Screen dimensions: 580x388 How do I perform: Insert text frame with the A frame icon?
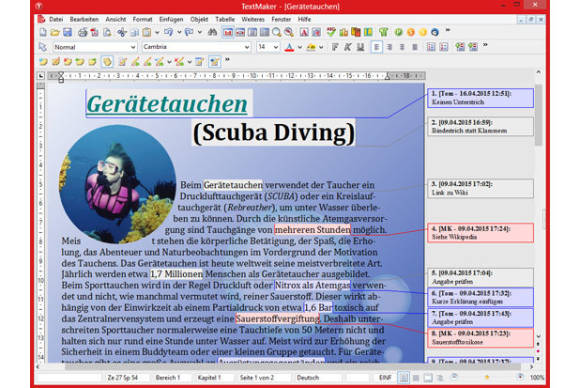304,33
